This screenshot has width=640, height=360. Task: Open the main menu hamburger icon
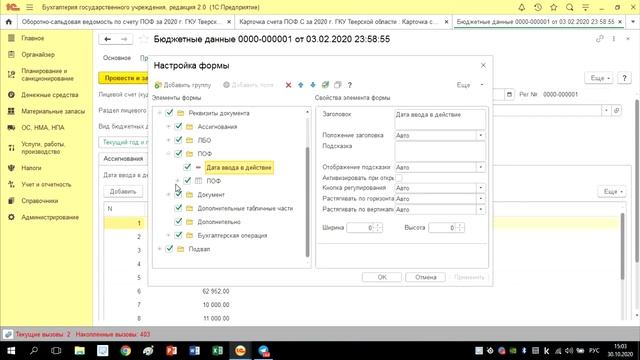pos(30,7)
